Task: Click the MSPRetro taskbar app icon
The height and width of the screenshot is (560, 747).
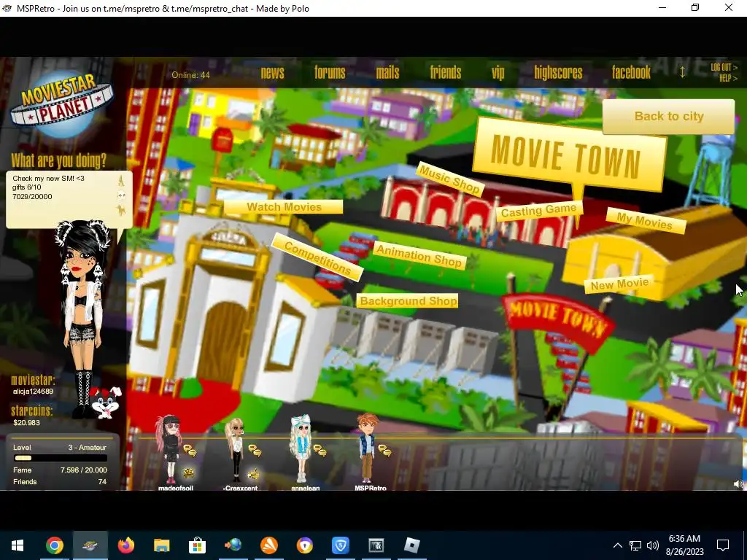Action: (x=90, y=545)
